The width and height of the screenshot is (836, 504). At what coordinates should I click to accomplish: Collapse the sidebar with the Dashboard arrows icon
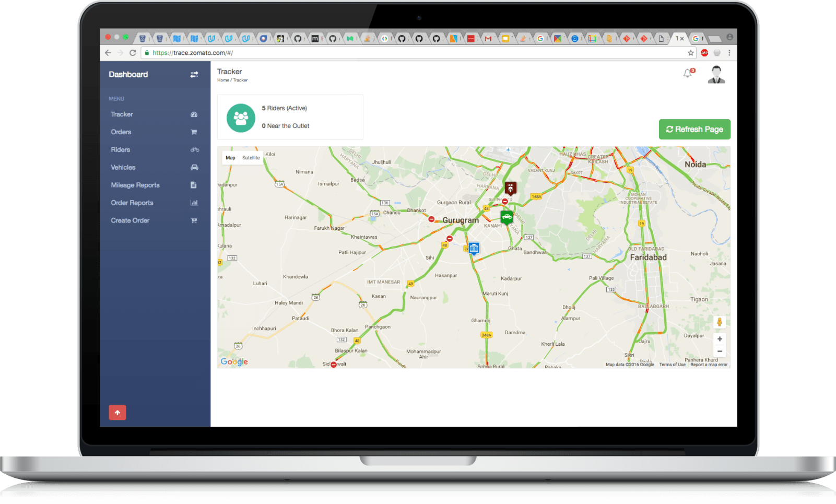194,75
